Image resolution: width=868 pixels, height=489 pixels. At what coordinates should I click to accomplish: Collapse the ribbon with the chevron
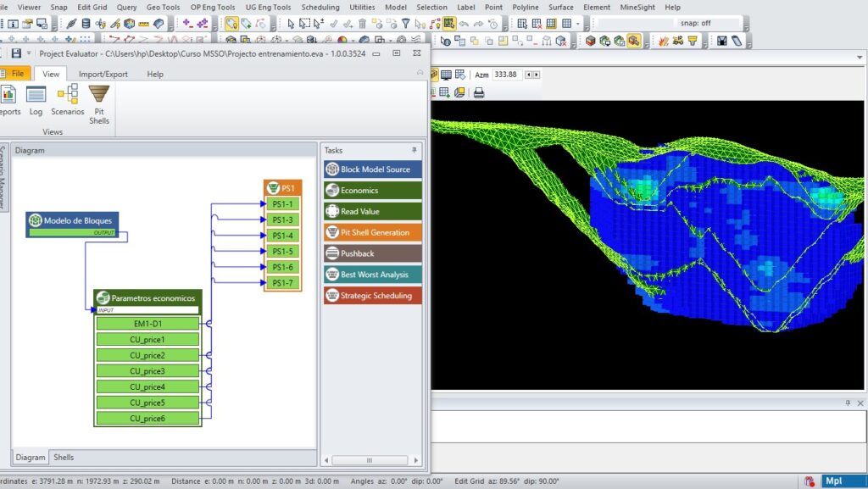coord(420,73)
